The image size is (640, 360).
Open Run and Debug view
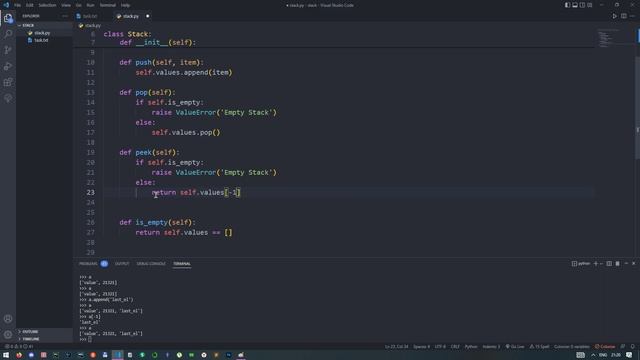[x=8, y=66]
